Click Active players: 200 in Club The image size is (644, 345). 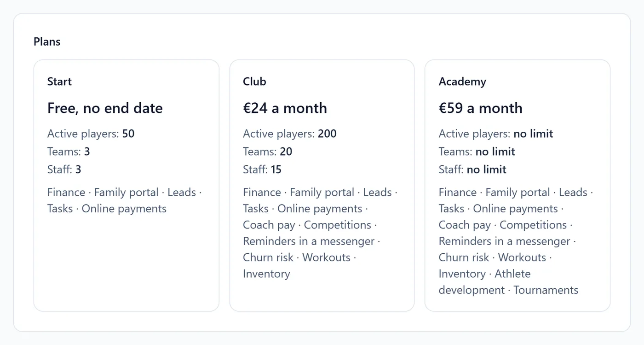click(x=290, y=134)
